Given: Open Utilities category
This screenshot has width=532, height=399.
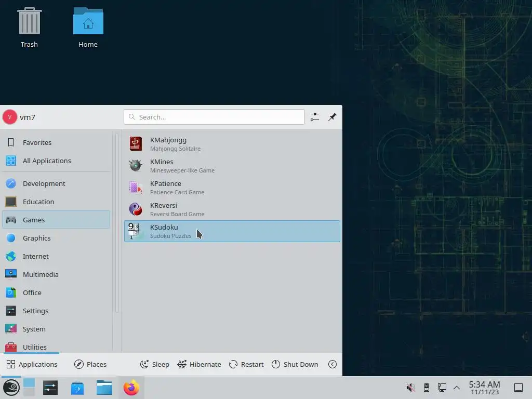Looking at the screenshot, I should pos(56,347).
